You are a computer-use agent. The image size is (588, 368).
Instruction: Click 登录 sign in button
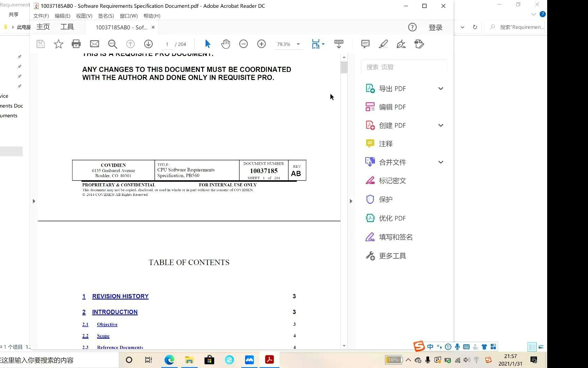click(436, 28)
